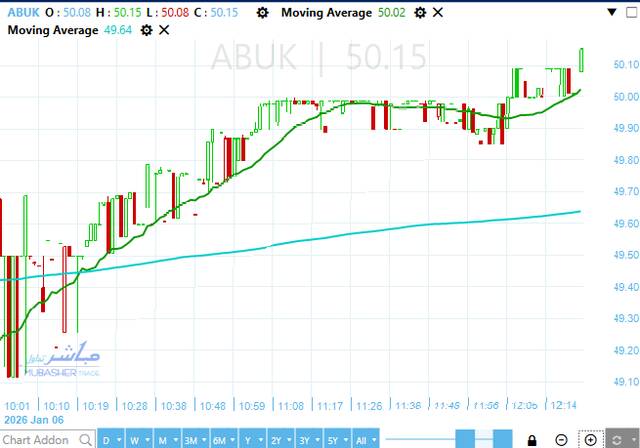Switch to the 2Y time range
Viewport: 640px width, 448px height.
(x=276, y=439)
